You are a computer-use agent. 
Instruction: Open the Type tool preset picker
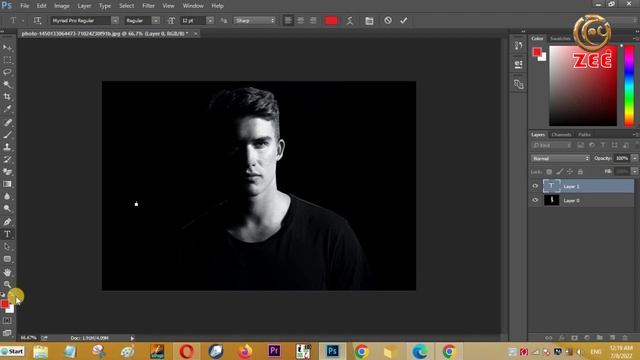16,20
